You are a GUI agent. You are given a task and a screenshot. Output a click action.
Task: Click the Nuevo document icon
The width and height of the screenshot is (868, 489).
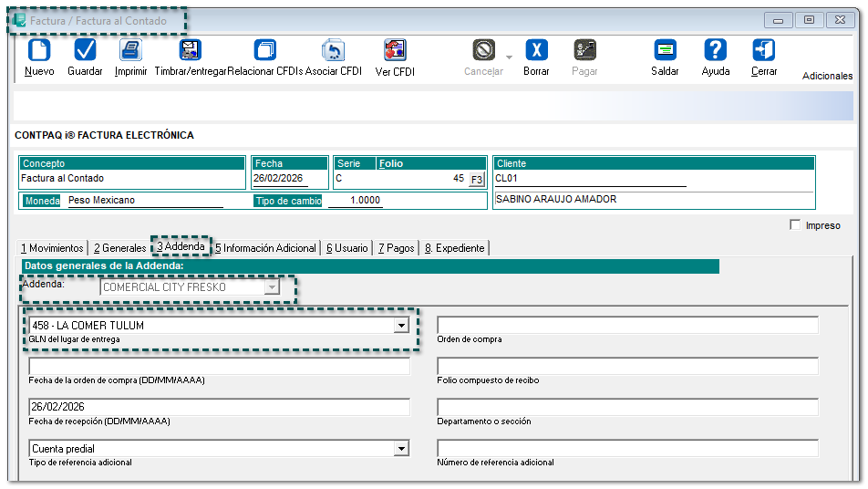coord(39,51)
